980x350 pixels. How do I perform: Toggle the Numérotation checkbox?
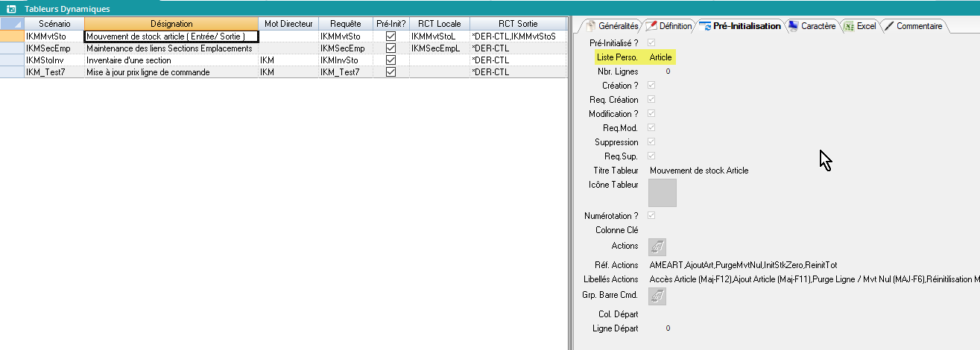tap(653, 216)
